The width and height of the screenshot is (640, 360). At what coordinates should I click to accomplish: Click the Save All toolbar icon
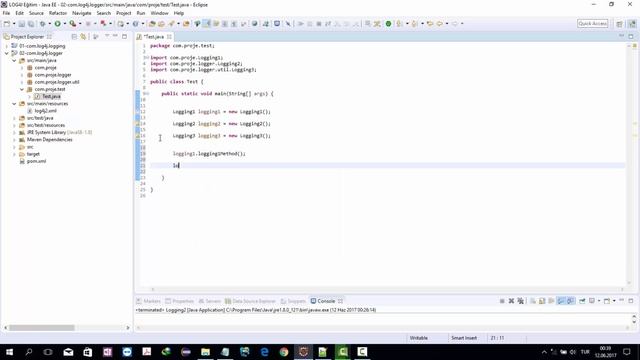[31, 24]
